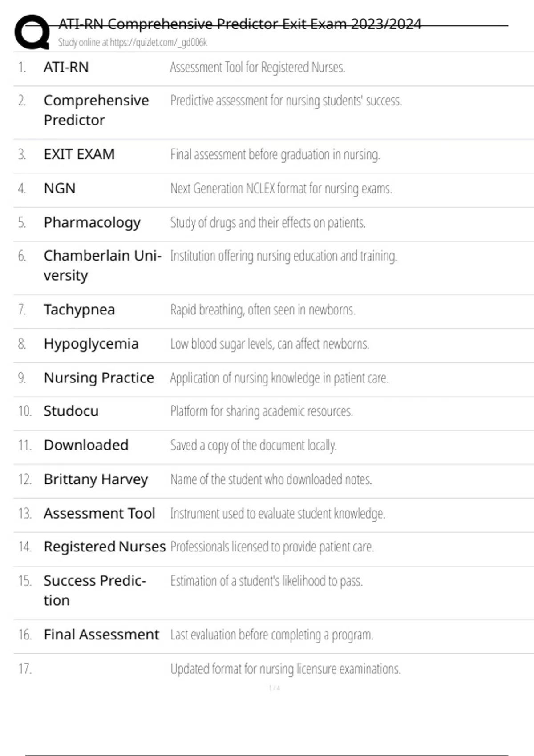Click the Final Assessment term
Image resolution: width=534 pixels, height=756 pixels.
[x=101, y=635]
